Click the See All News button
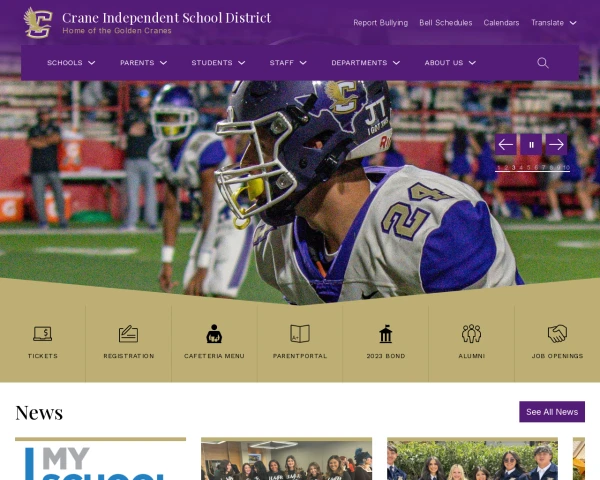 point(552,412)
